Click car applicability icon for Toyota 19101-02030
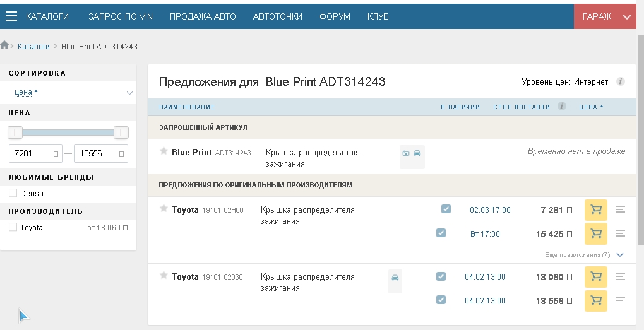The image size is (644, 330). (x=395, y=277)
